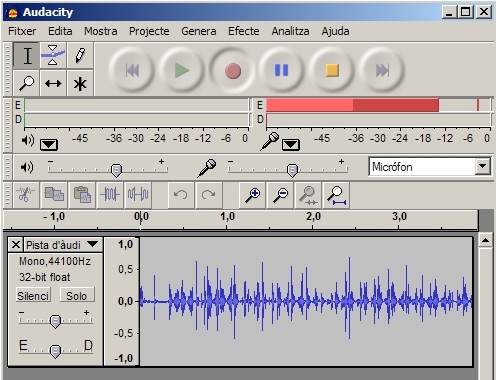The height and width of the screenshot is (380, 496).
Task: Open the Projecte menu
Action: coord(149,31)
